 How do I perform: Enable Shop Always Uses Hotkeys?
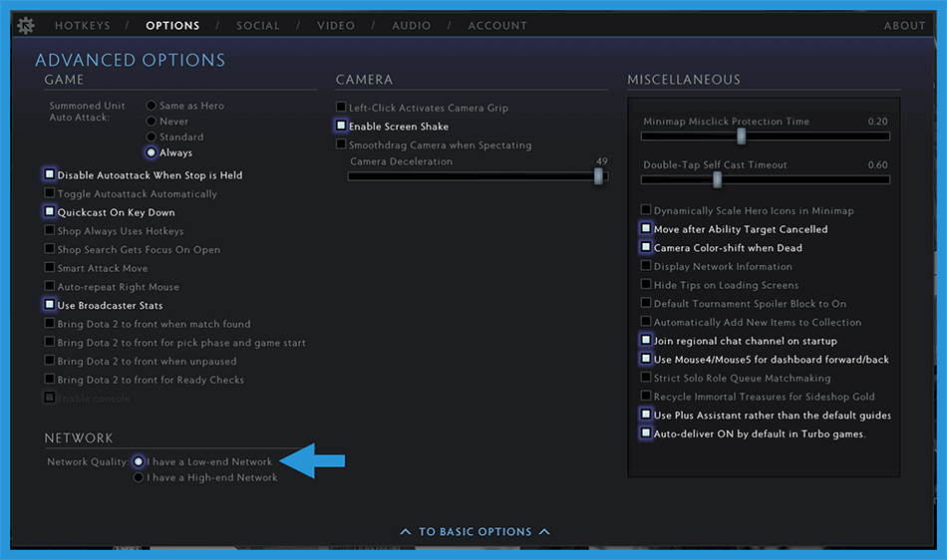[50, 230]
